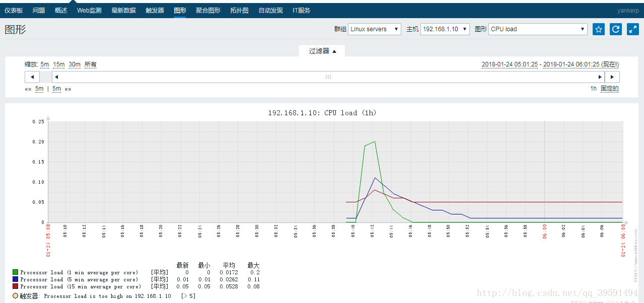The image size is (644, 303).
Task: Switch to the 最新数据 tab
Action: [123, 10]
